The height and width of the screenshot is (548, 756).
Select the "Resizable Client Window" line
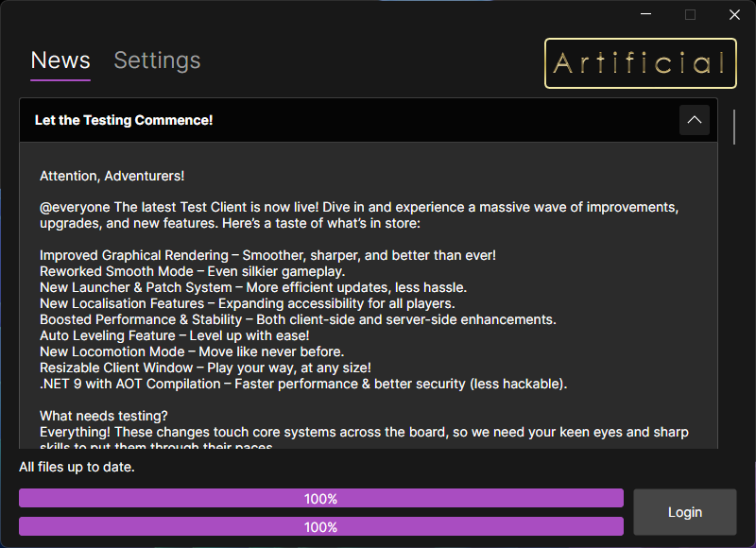point(205,368)
